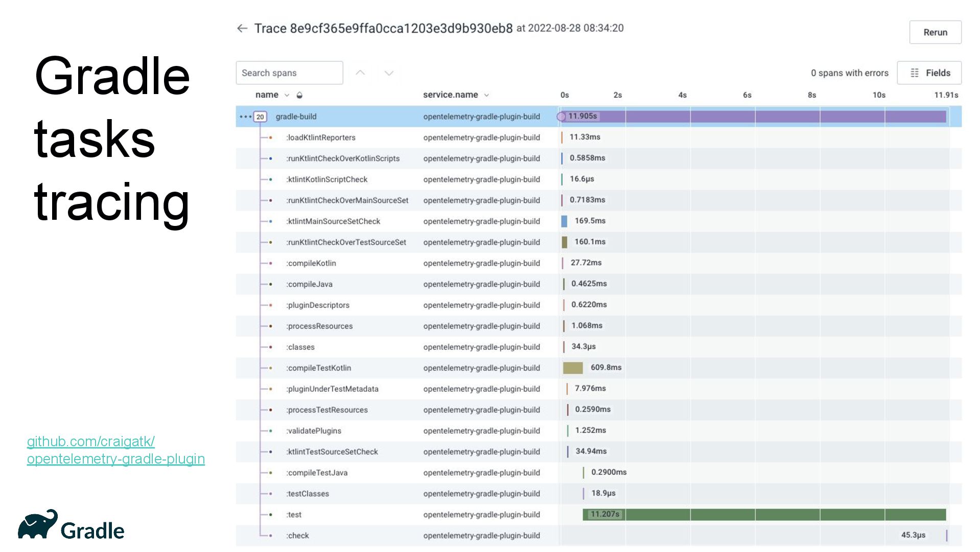Viewport: 980px width, 552px height.
Task: Sort by name column chevron
Action: (x=287, y=95)
